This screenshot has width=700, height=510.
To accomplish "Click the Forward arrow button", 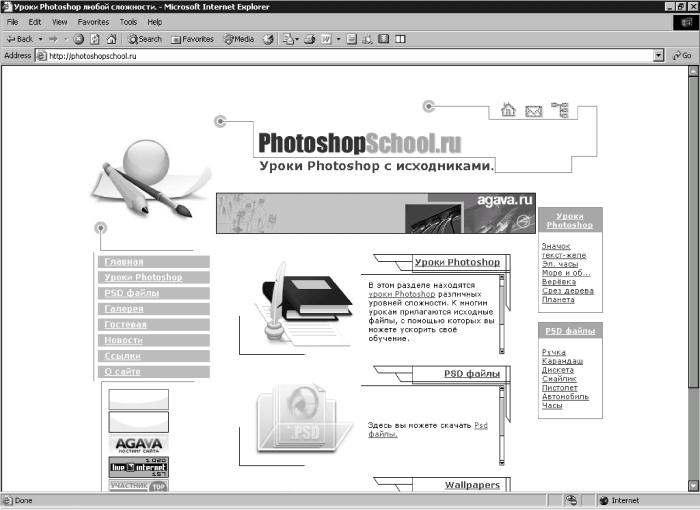I will (x=53, y=39).
